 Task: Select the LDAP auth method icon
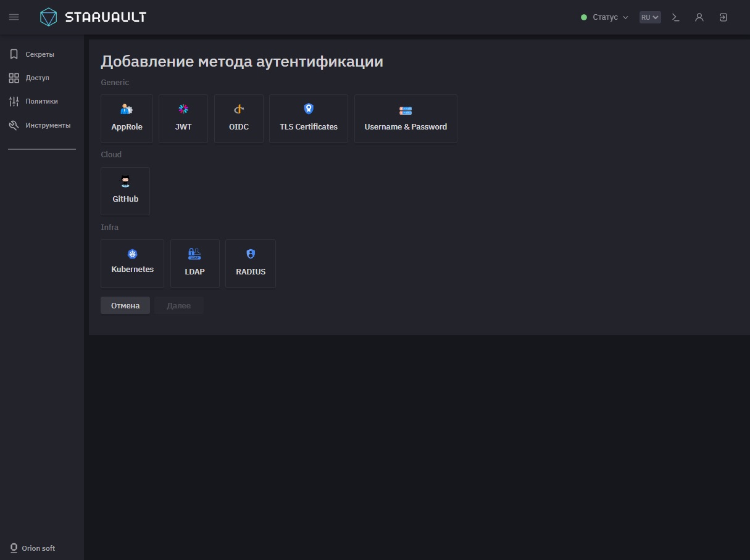coord(194,254)
